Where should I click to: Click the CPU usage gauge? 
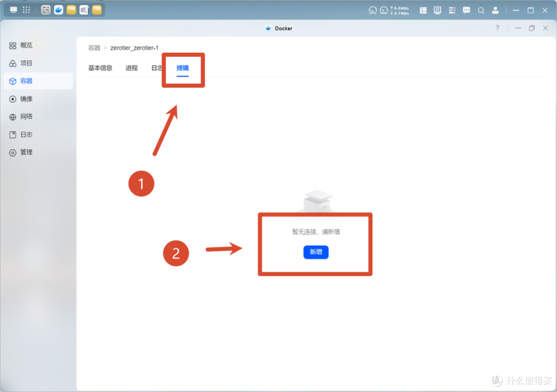[373, 10]
